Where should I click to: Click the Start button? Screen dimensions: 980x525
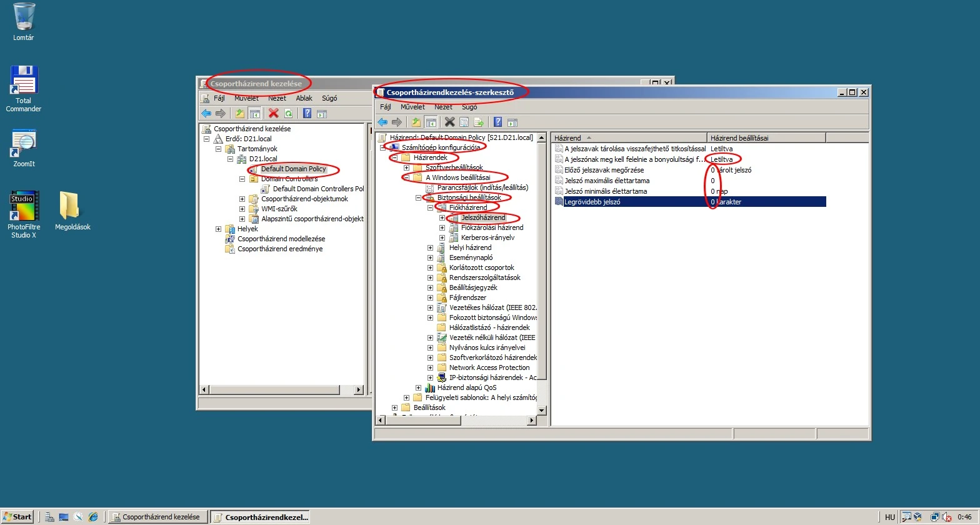[x=17, y=516]
